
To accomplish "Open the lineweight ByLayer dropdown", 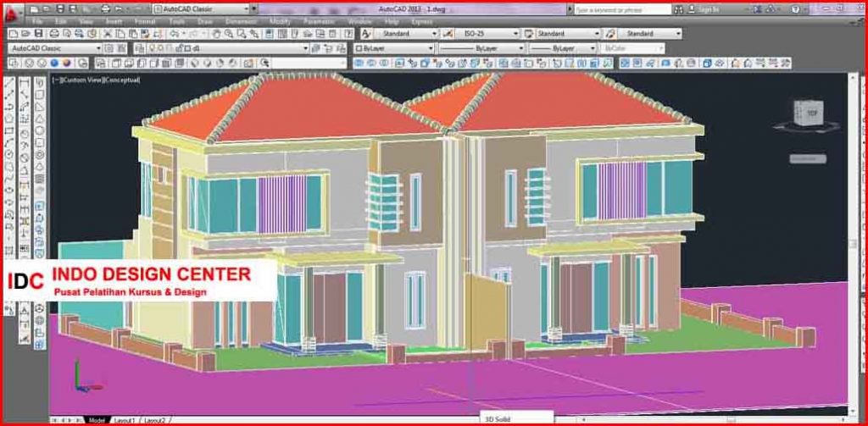I will (x=593, y=48).
